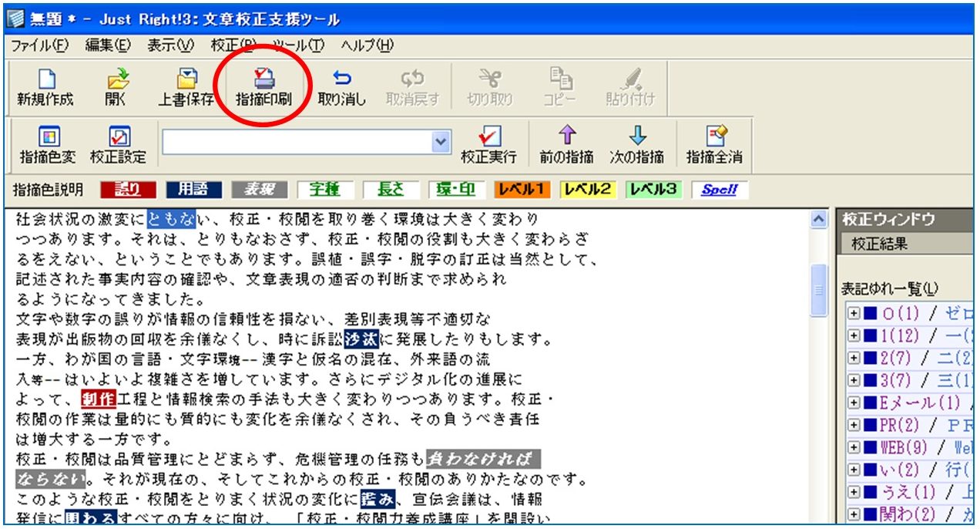Expand the Eメール(1) tree entry
This screenshot has width=980, height=529.
[x=853, y=403]
